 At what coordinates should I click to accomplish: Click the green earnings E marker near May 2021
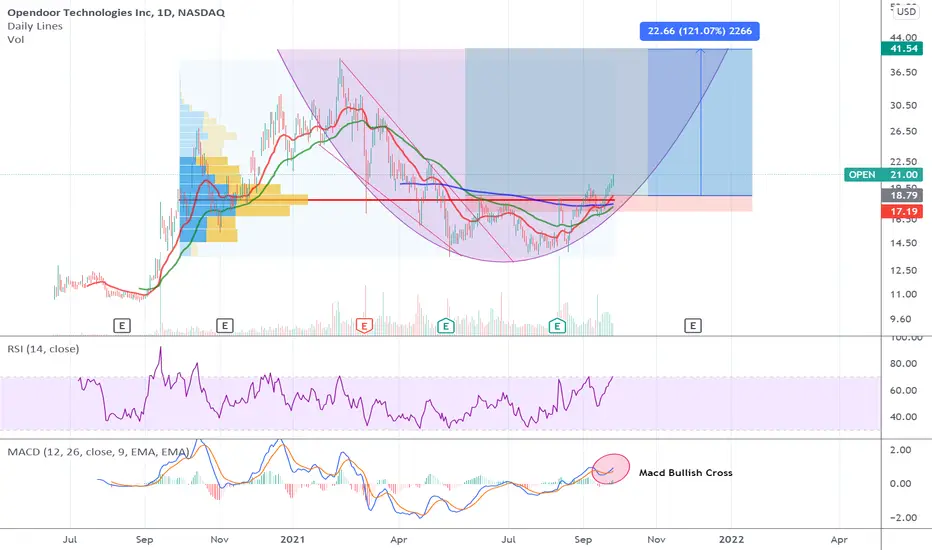446,325
